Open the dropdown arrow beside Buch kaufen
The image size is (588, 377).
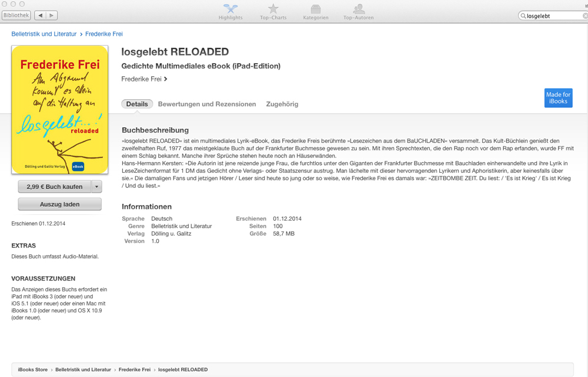click(x=97, y=186)
